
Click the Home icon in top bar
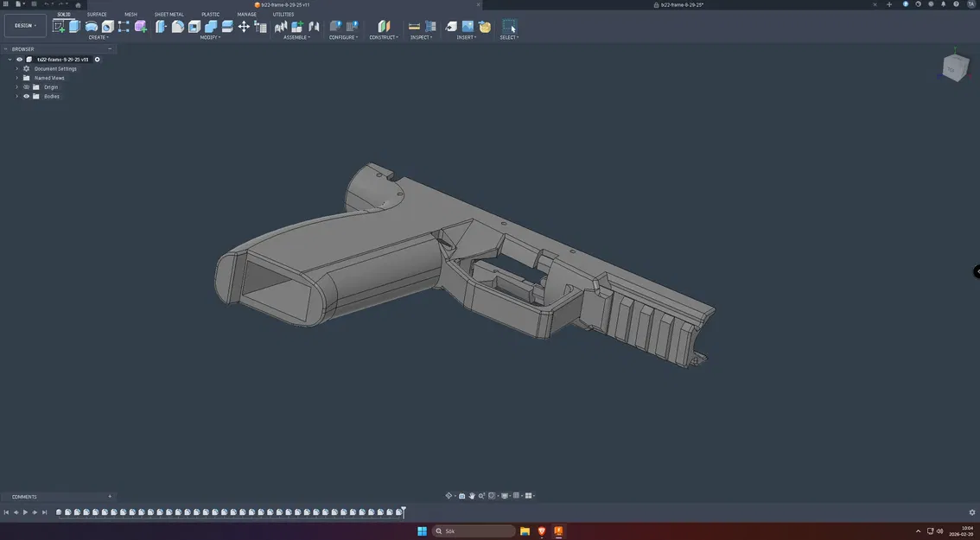(78, 5)
